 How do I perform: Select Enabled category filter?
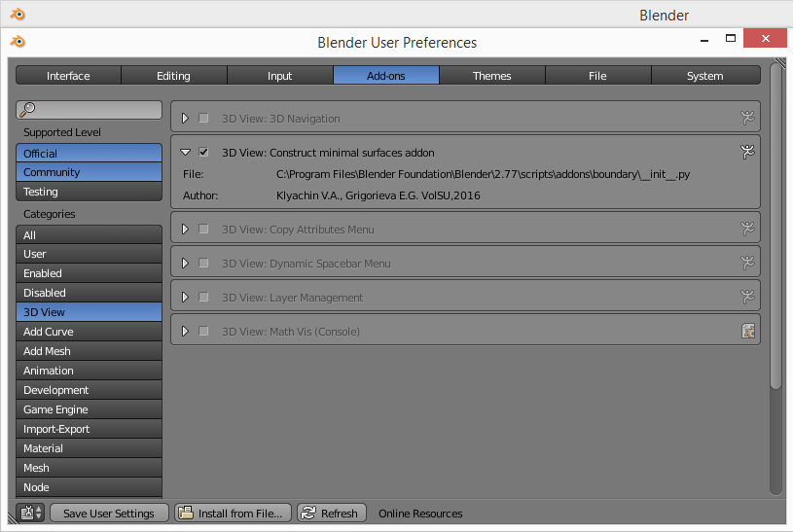tap(89, 273)
